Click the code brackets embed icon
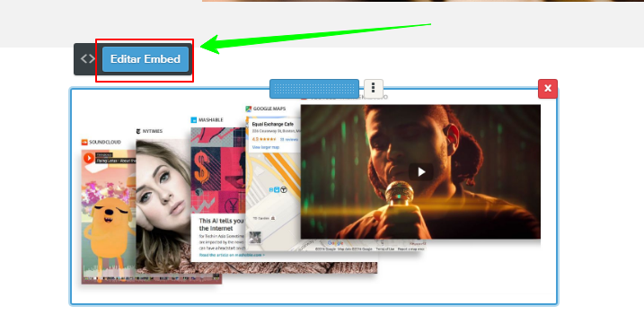This screenshot has height=332, width=644. pyautogui.click(x=87, y=59)
